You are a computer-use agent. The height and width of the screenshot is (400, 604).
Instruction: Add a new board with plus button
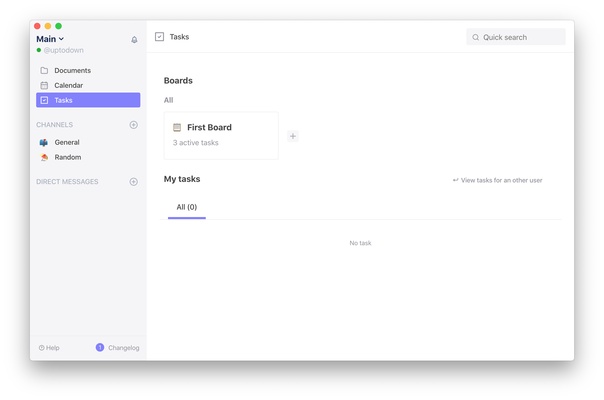tap(293, 136)
